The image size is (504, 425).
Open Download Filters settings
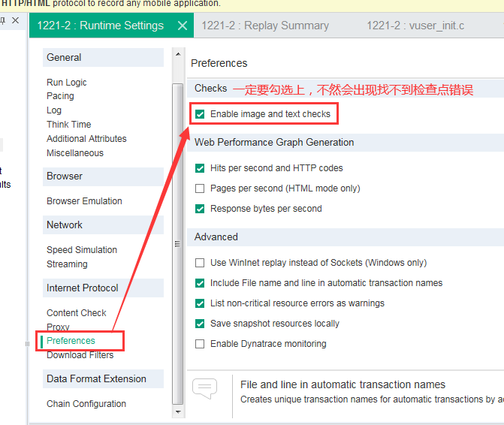point(80,355)
